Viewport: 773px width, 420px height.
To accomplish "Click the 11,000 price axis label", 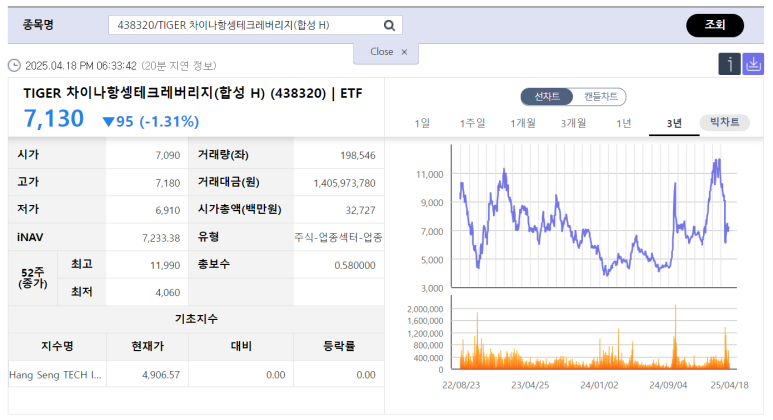I will 430,175.
